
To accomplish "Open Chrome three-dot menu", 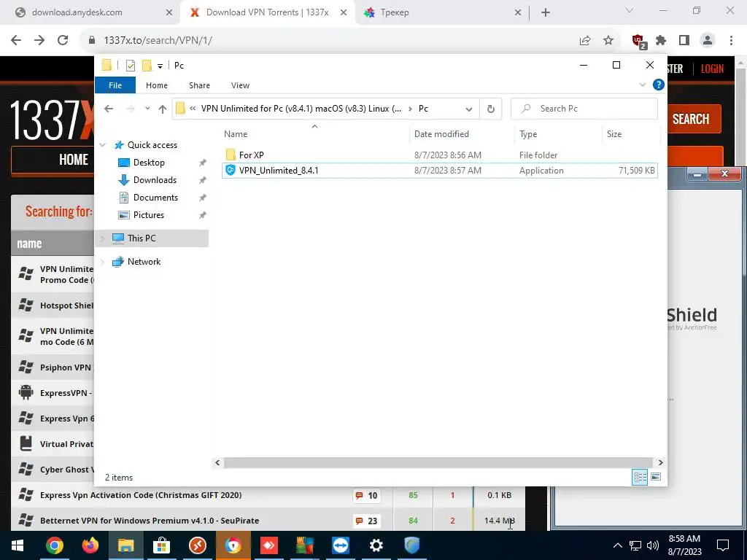I will [x=731, y=41].
